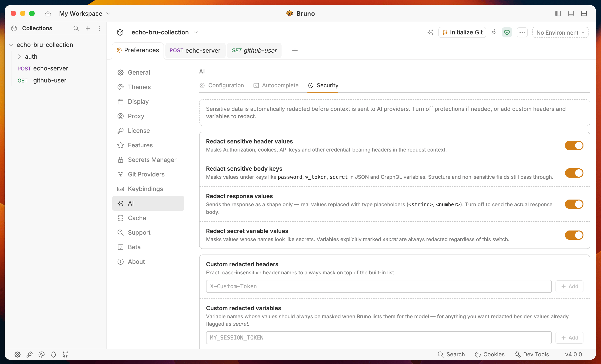Add a new collection with plus icon
The height and width of the screenshot is (364, 601).
(88, 28)
